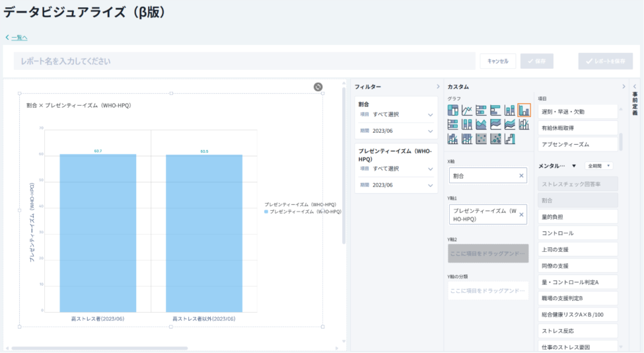Expand the 事前定義 side panel

(x=635, y=87)
